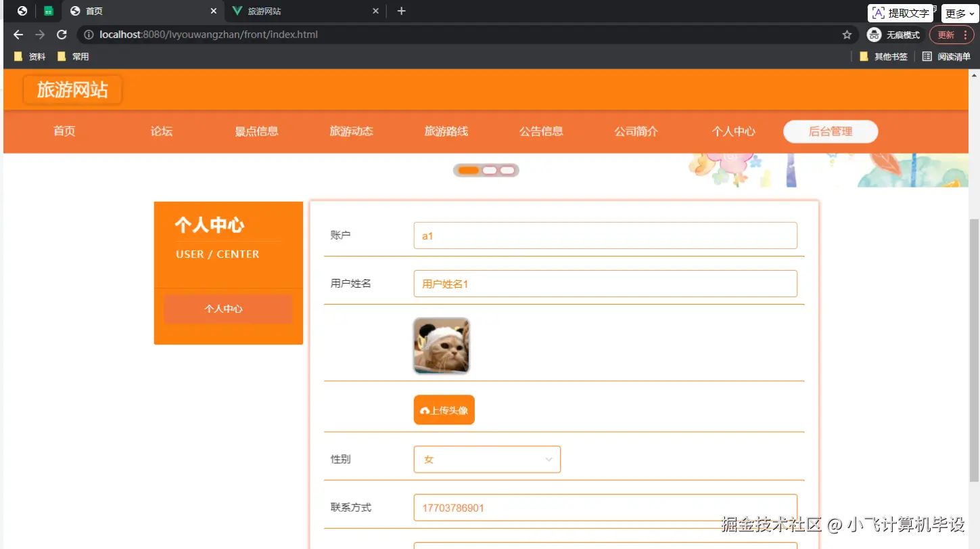Click the site info icon in address bar

coord(89,35)
